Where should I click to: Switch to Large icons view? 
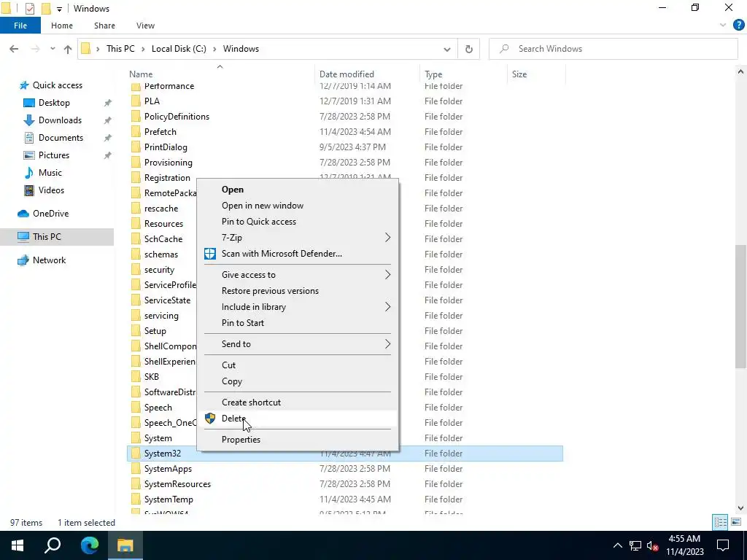[736, 522]
